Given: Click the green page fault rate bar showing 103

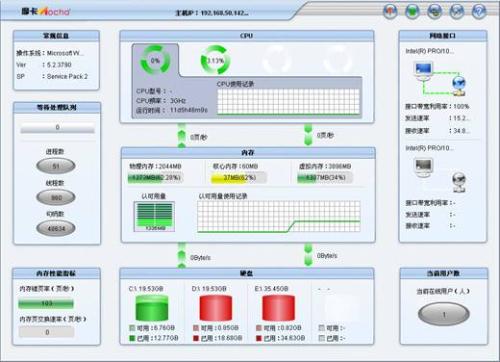Looking at the screenshot, I should coord(46,303).
